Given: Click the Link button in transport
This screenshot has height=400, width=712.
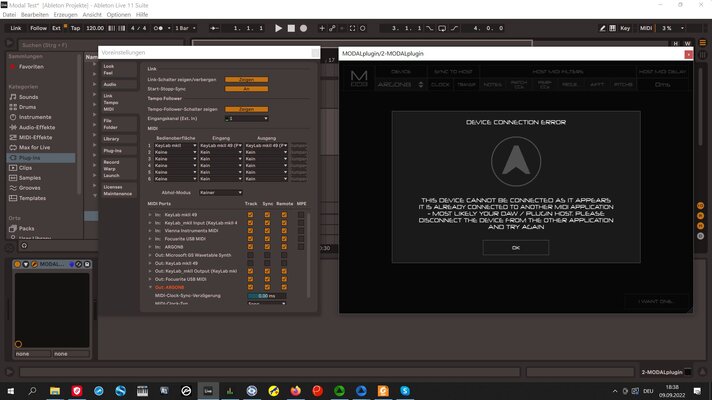Looking at the screenshot, I should (x=16, y=28).
